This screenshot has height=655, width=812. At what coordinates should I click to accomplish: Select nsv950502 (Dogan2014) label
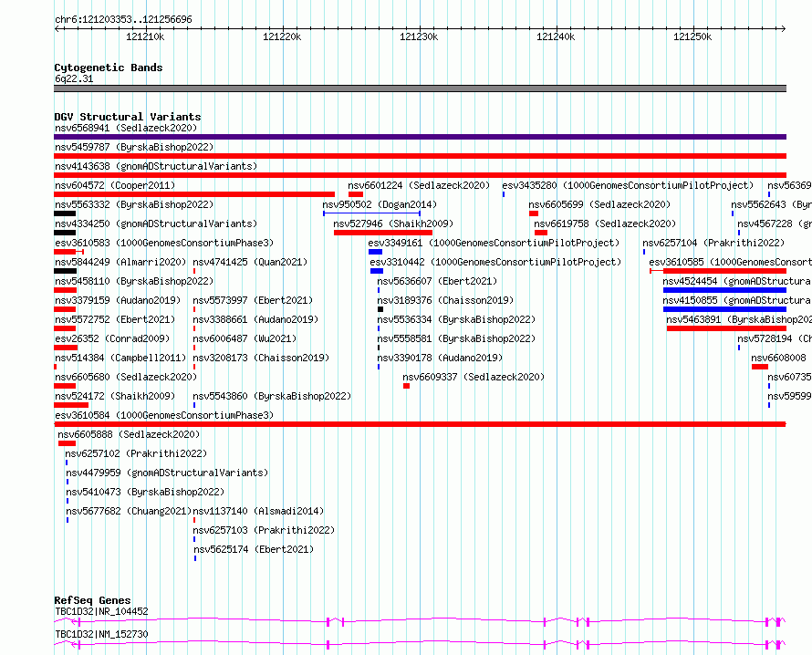(x=380, y=204)
